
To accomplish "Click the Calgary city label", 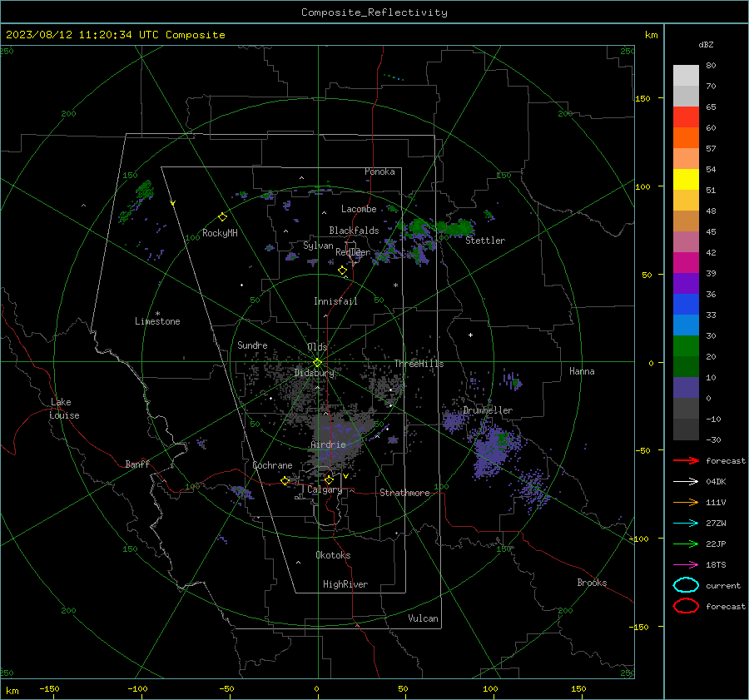I will click(x=325, y=489).
